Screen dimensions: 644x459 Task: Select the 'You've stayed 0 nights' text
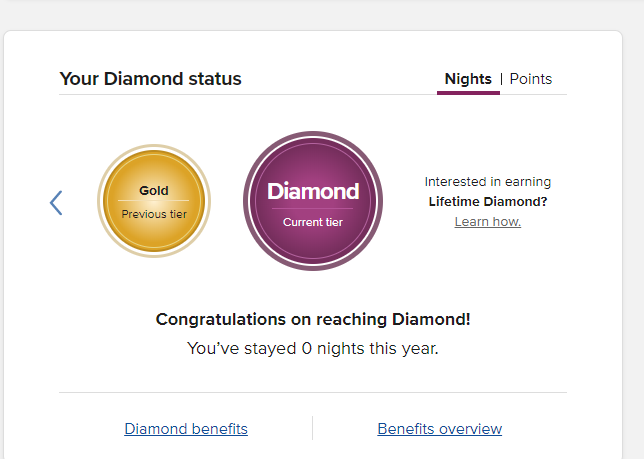click(313, 349)
